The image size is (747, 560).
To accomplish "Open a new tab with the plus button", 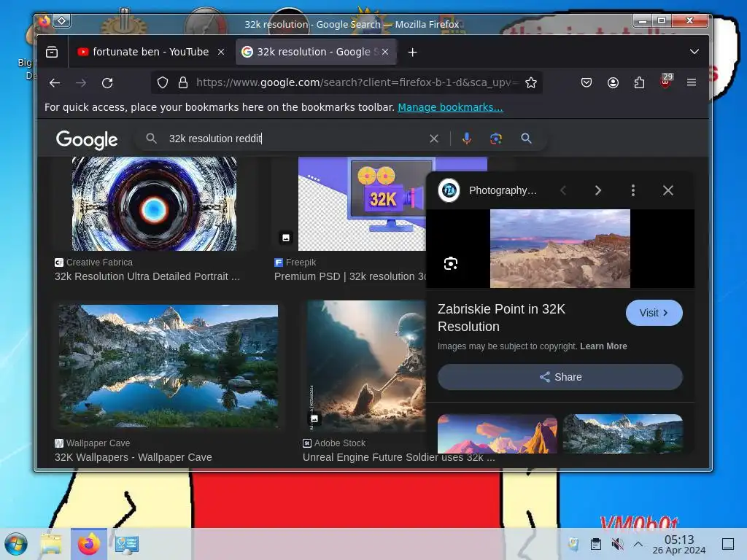I will pyautogui.click(x=413, y=52).
